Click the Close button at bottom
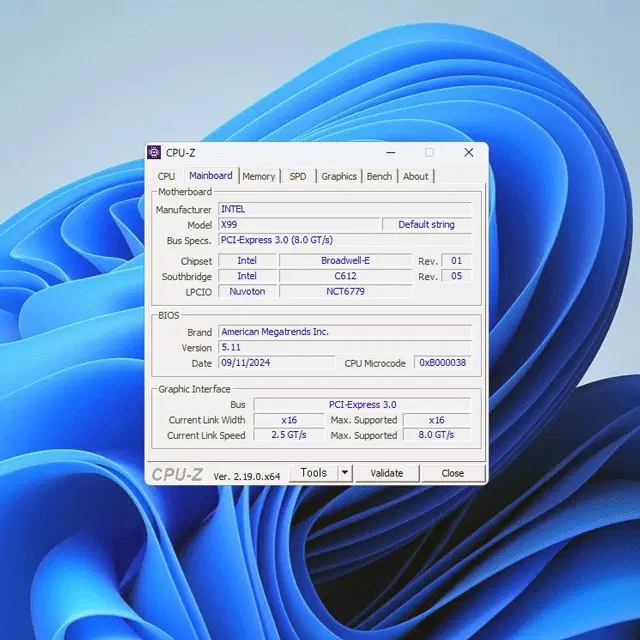The image size is (640, 640). (453, 473)
